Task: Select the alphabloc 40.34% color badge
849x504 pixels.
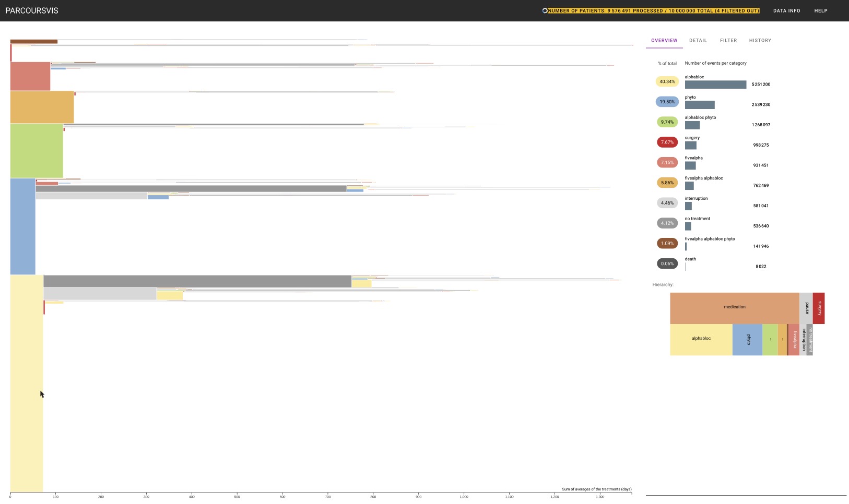Action: pos(667,81)
